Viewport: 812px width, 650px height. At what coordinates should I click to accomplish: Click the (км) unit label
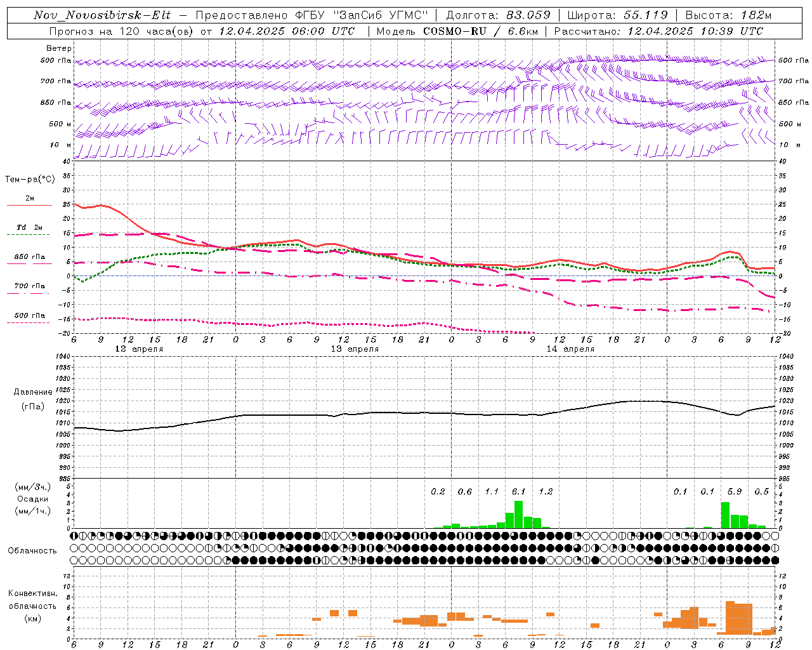coord(32,618)
